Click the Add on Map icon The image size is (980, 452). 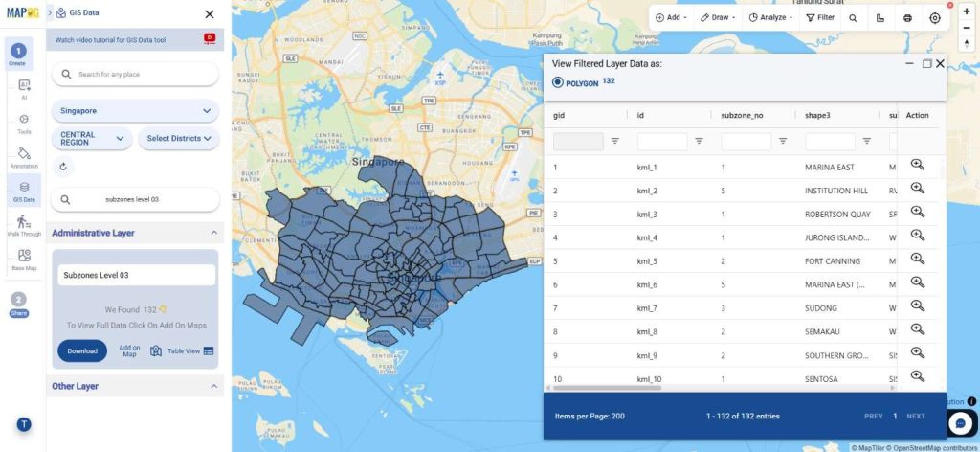coord(156,351)
